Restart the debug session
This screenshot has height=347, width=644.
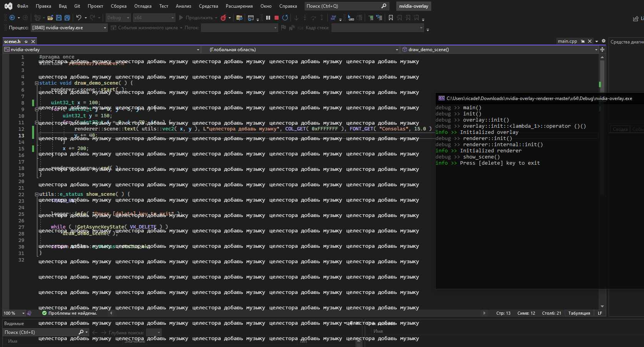coord(285,18)
